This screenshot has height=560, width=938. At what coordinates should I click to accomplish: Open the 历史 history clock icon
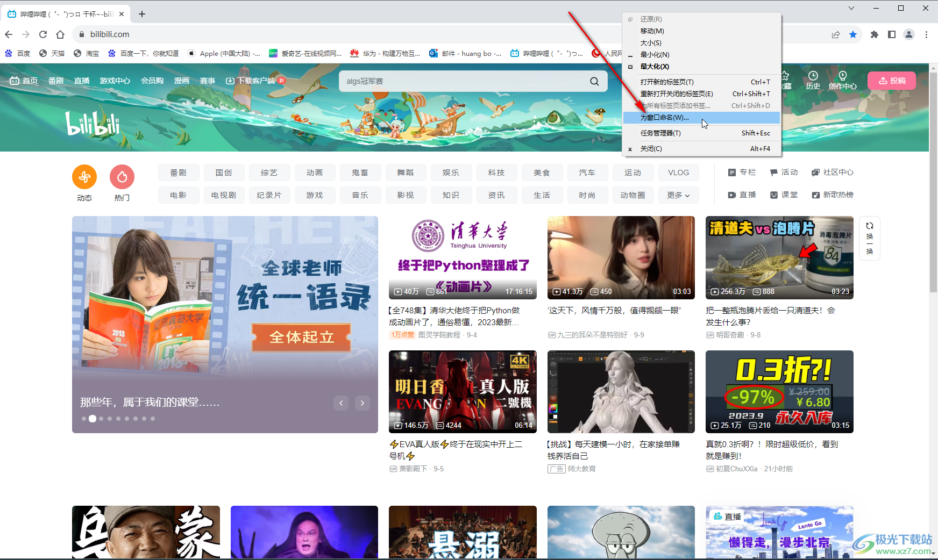tap(813, 81)
